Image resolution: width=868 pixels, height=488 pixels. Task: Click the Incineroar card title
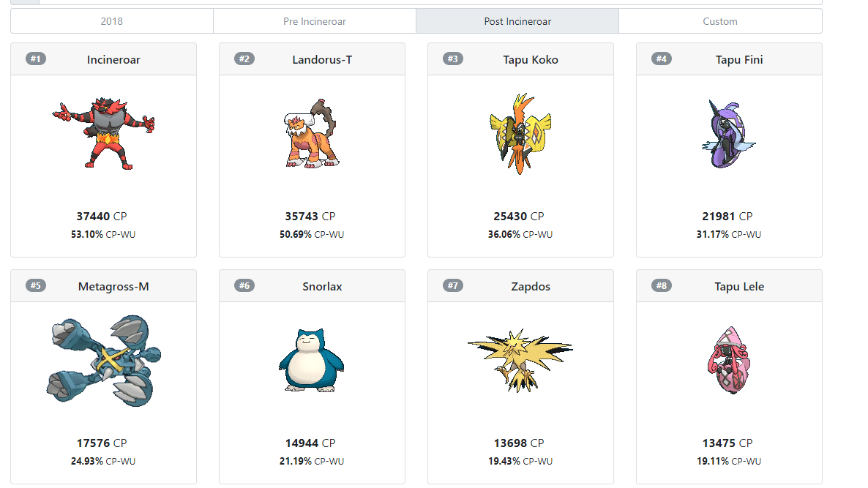pos(113,59)
